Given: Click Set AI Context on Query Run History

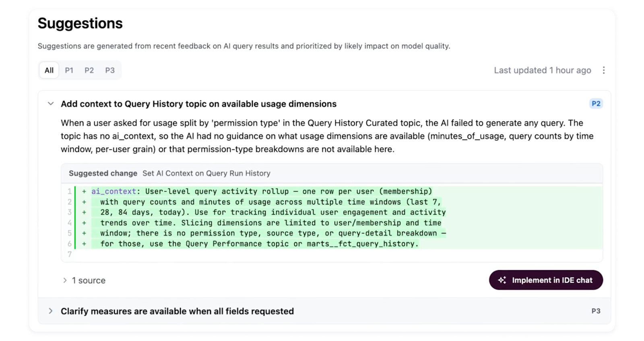Looking at the screenshot, I should click(206, 173).
